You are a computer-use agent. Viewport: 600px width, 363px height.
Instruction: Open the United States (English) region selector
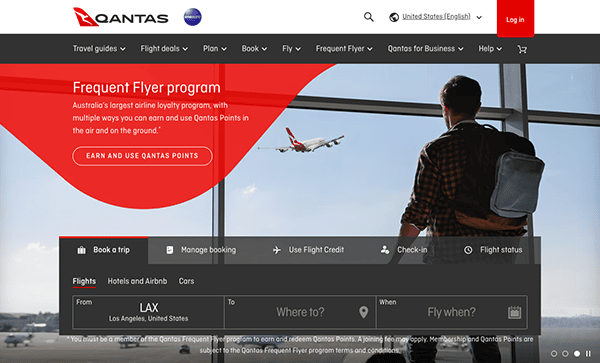coord(435,17)
